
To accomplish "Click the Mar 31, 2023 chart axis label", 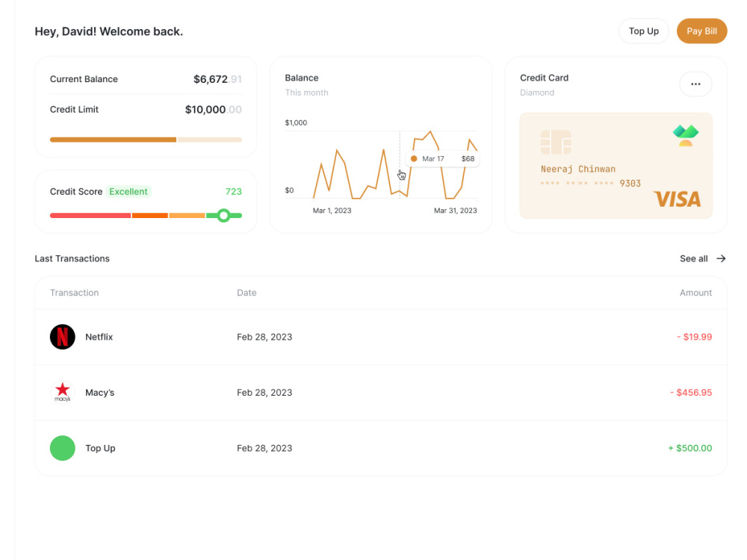I will coord(456,211).
